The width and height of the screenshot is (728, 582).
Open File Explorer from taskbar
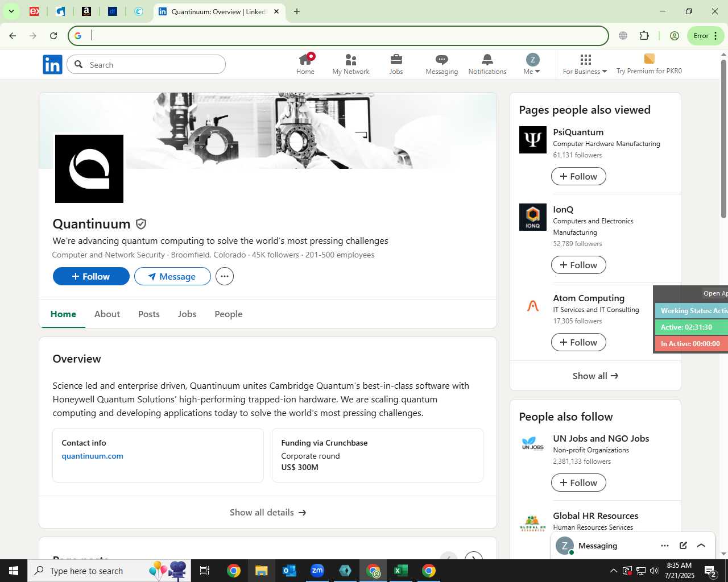261,571
